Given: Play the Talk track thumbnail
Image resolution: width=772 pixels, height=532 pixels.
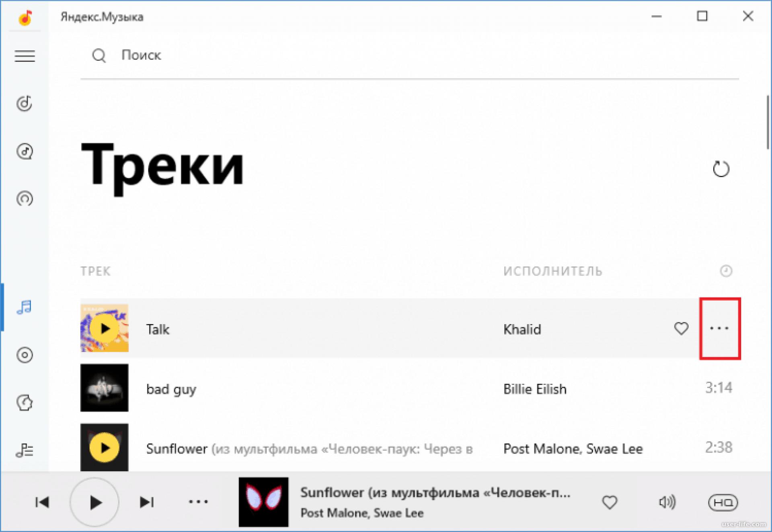Looking at the screenshot, I should 105,329.
